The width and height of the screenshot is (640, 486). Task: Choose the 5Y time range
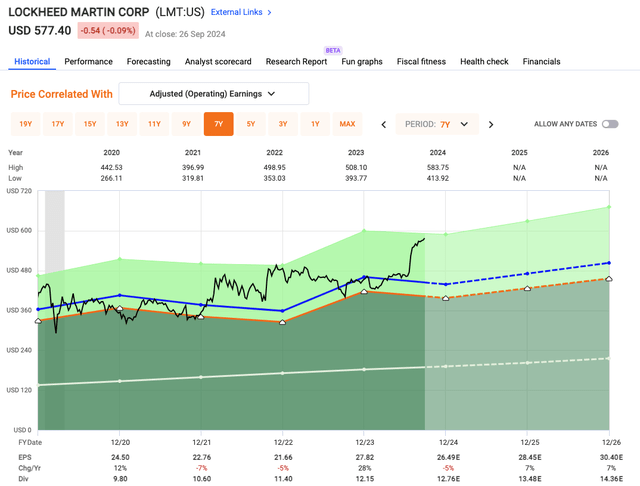click(251, 124)
